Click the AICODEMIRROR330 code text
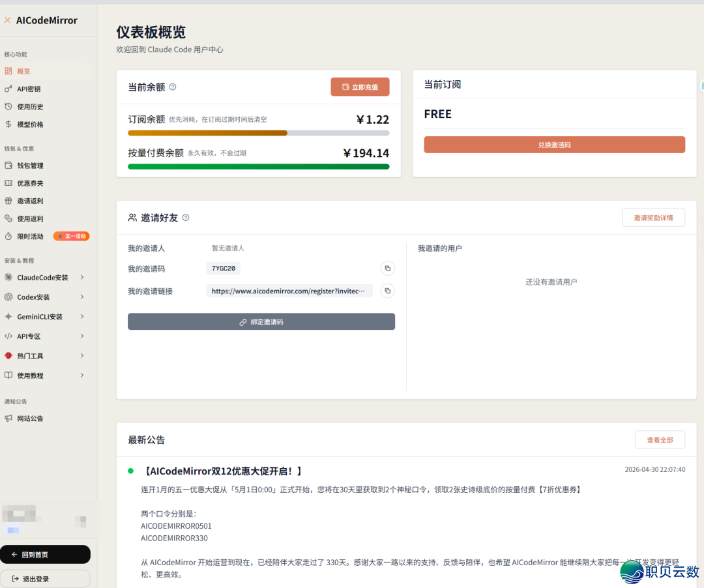Screen dimensions: 704x588 point(174,538)
